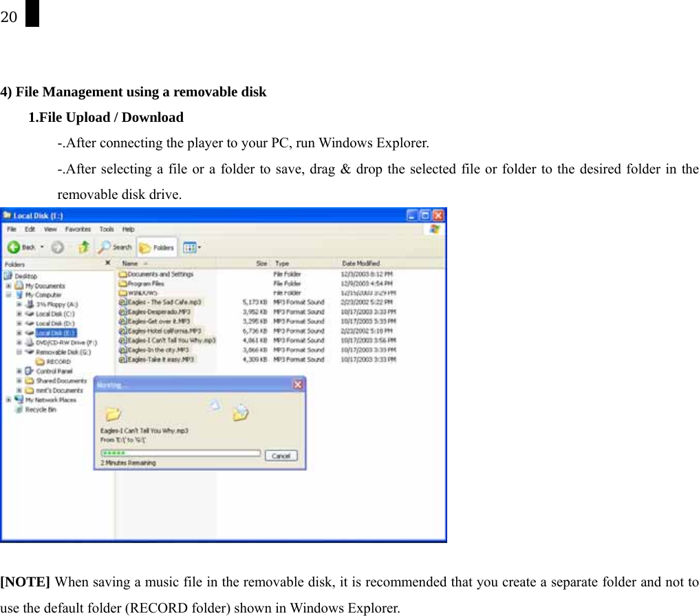Expand the Control Panel node

pos(19,371)
